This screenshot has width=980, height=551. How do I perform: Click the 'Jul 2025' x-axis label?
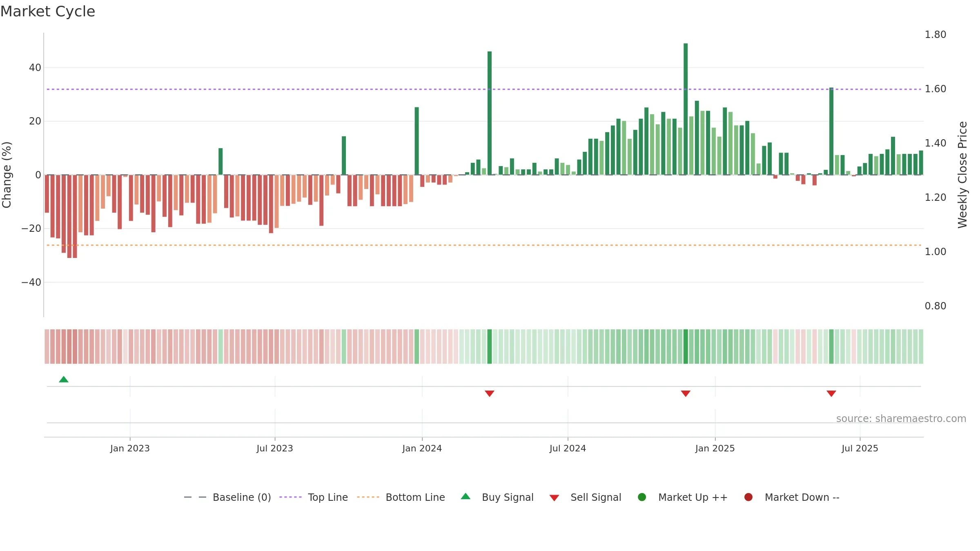[860, 448]
